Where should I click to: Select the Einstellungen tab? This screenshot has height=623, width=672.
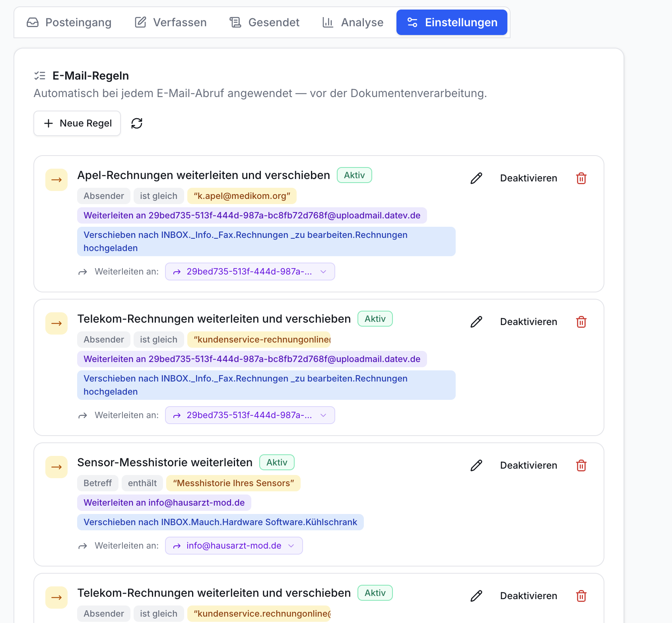452,22
